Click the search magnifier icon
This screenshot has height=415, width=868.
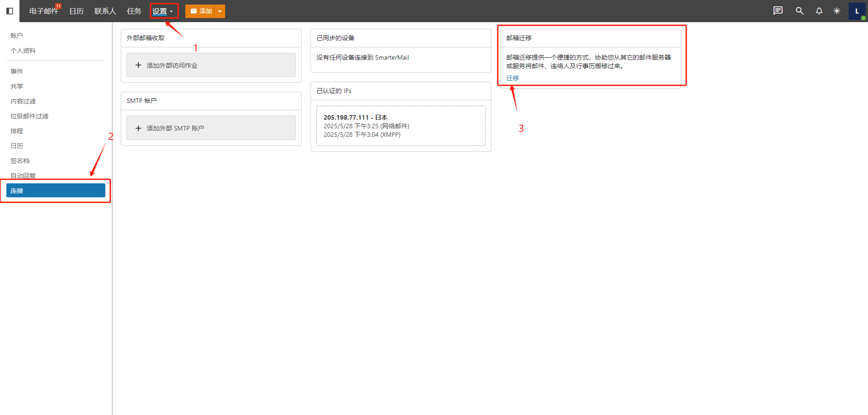click(x=799, y=11)
